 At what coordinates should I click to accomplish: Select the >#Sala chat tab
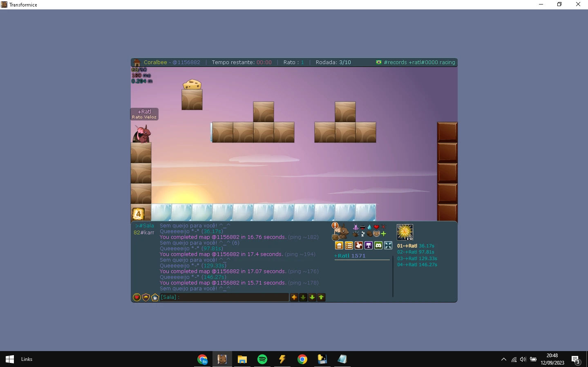coord(145,226)
